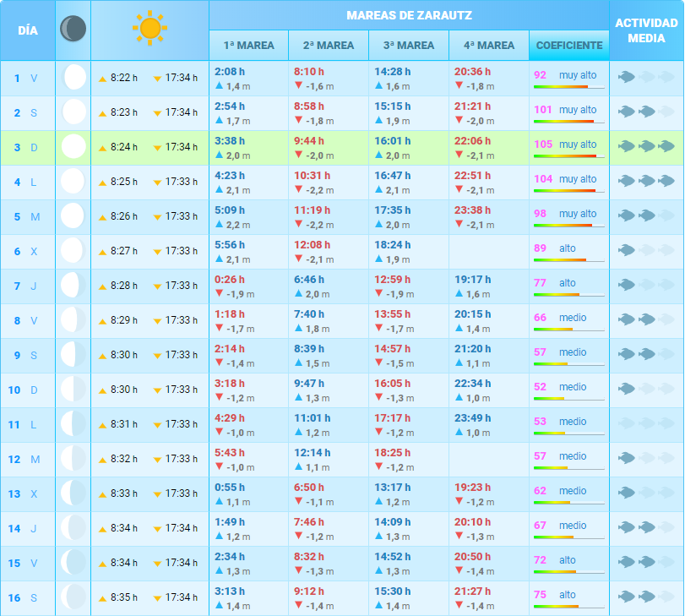Click the second fish icon in row 8 V

tap(646, 319)
